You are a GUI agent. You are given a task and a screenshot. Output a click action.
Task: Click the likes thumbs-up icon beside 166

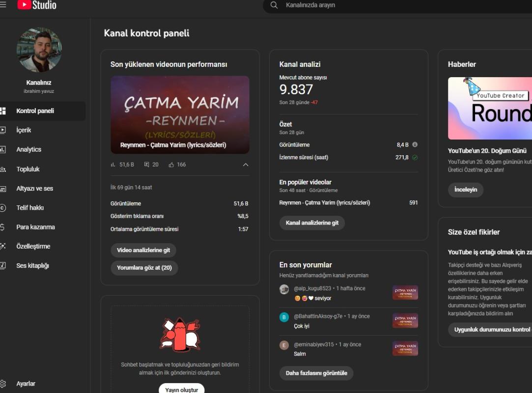[171, 165]
